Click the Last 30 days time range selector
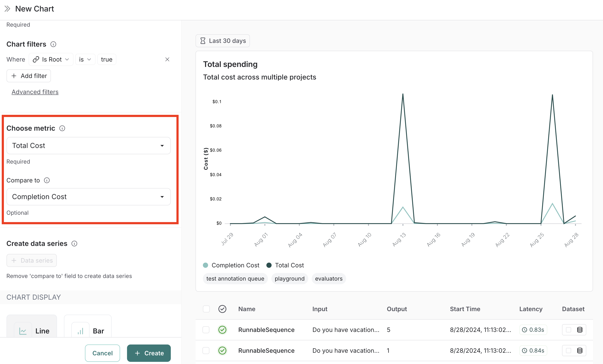 click(222, 41)
